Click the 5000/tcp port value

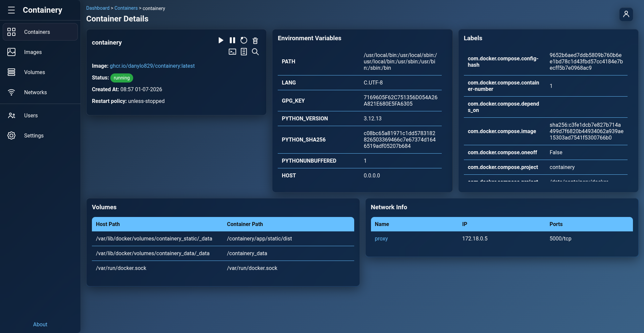(560, 238)
